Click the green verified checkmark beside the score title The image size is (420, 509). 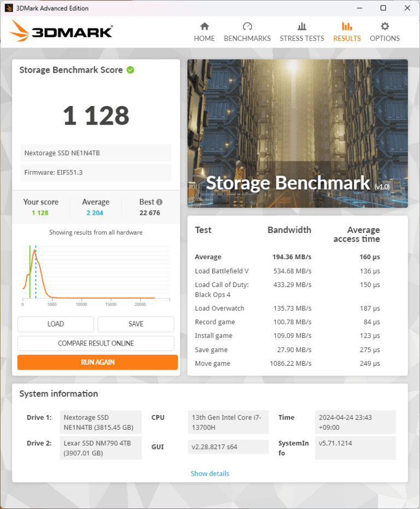[130, 70]
